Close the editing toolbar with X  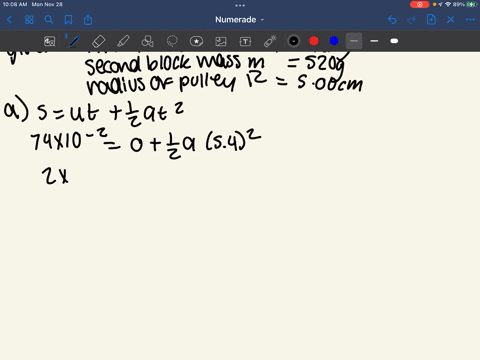[x=451, y=20]
